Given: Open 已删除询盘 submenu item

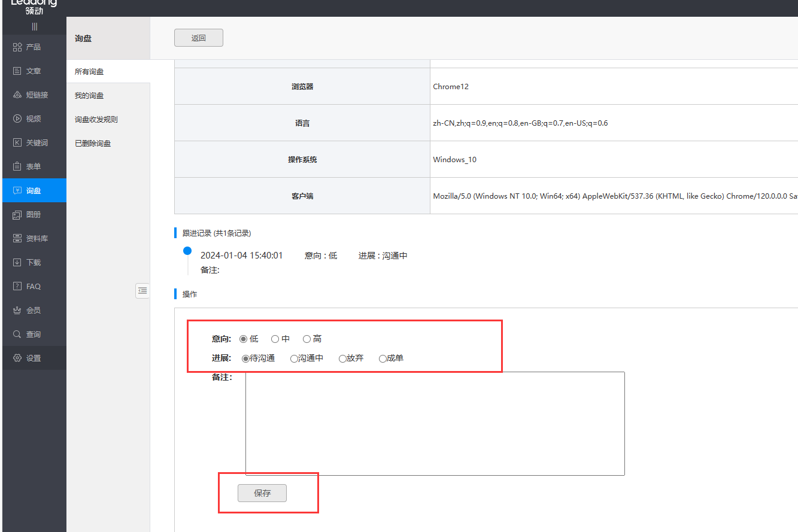Looking at the screenshot, I should pos(93,144).
